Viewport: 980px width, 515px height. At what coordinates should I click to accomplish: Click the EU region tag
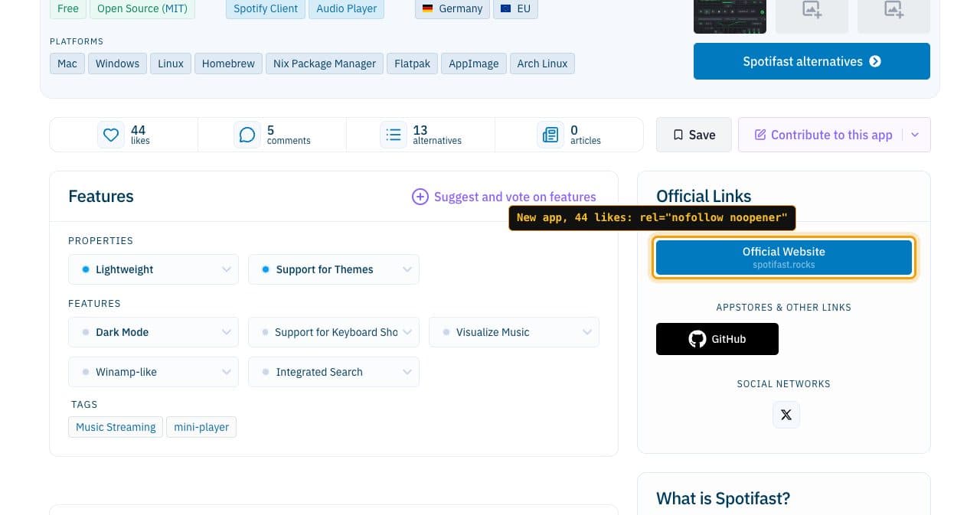pos(516,9)
